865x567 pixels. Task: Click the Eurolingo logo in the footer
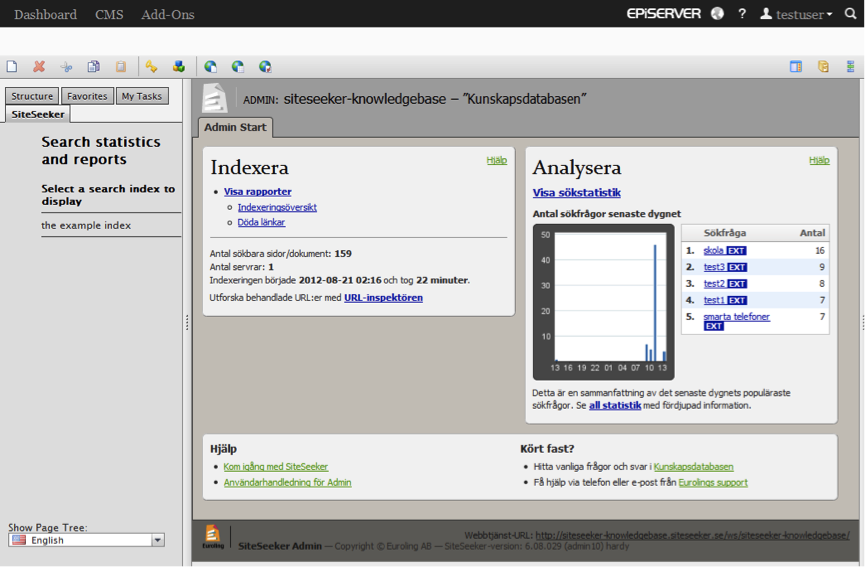213,537
